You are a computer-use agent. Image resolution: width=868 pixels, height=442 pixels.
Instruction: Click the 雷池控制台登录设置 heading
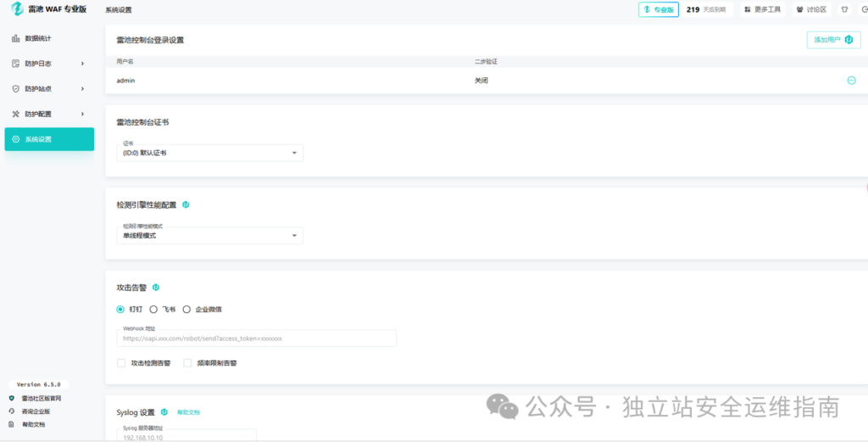coord(150,40)
